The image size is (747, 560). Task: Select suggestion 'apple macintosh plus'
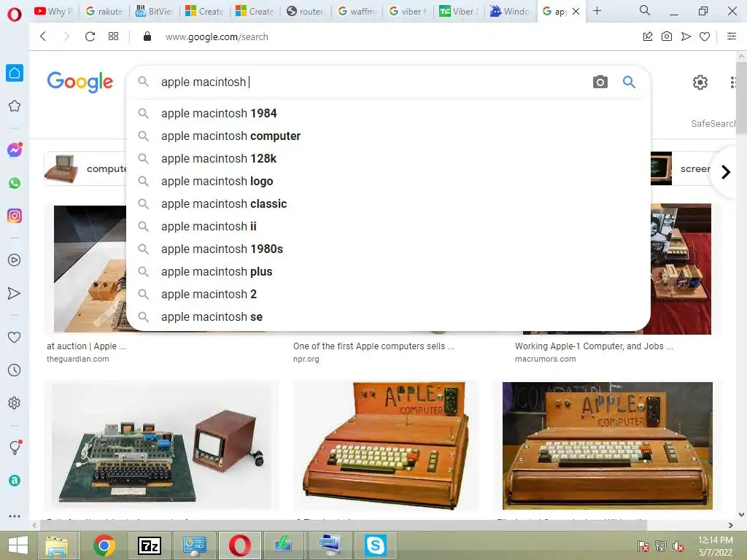click(x=388, y=272)
